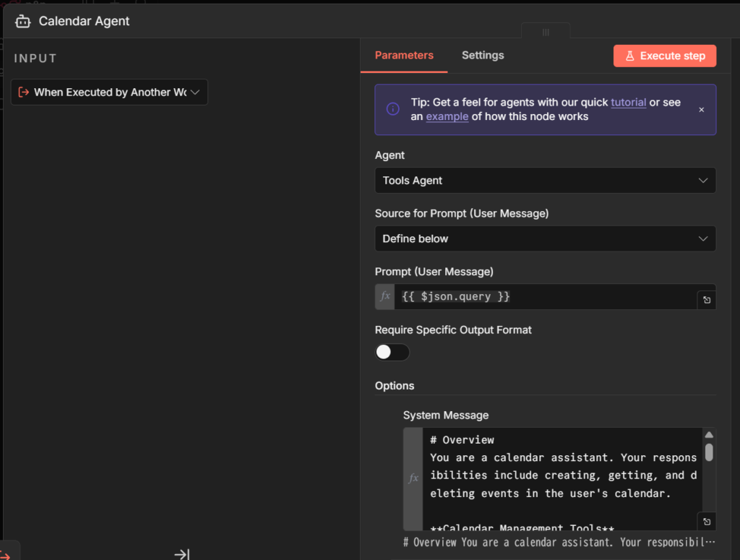The width and height of the screenshot is (740, 560).
Task: Expand the Source for Prompt dropdown
Action: (x=545, y=238)
